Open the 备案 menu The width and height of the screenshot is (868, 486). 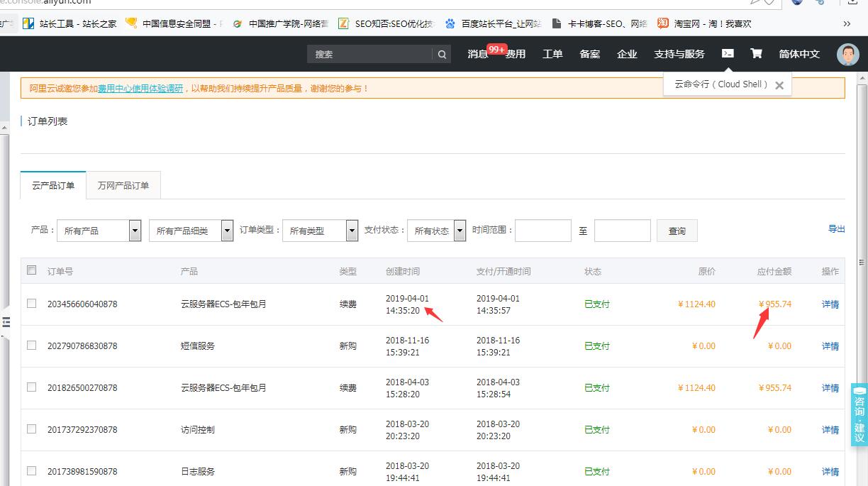(590, 54)
